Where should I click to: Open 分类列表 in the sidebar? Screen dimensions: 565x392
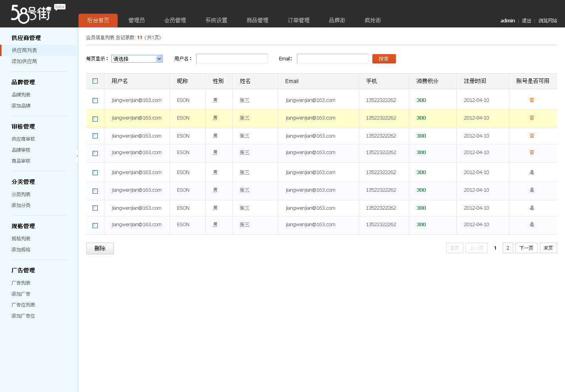click(x=21, y=194)
